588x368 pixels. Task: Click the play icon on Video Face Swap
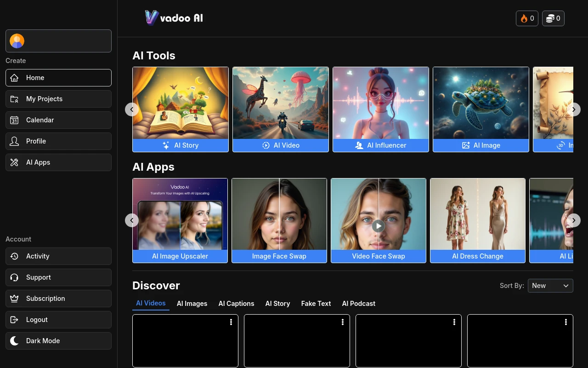tap(378, 226)
